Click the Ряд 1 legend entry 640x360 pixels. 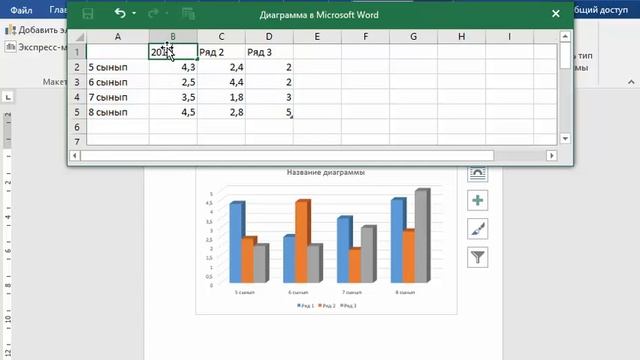click(x=305, y=306)
